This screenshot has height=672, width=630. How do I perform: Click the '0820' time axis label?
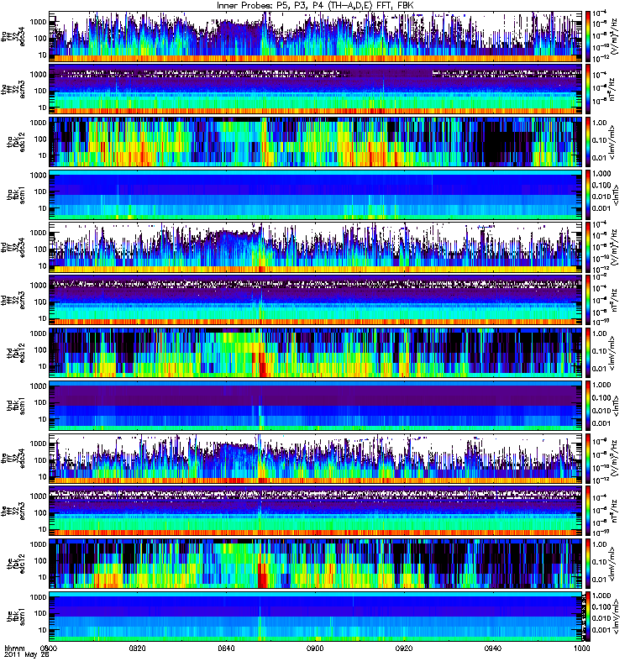pos(137,648)
